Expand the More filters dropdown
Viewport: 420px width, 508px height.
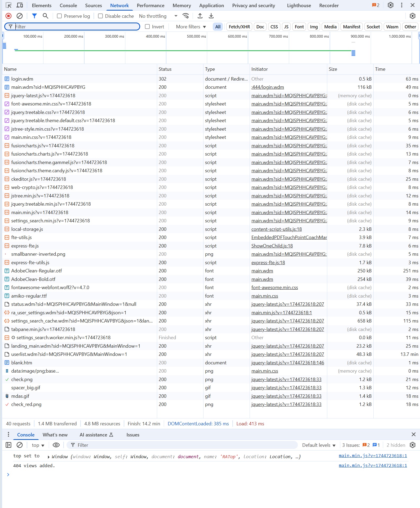tap(191, 26)
